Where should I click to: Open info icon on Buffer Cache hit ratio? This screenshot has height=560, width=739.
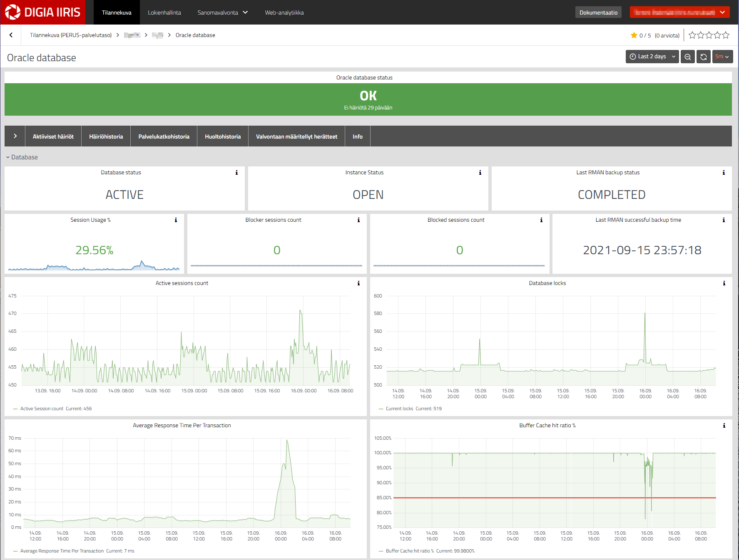[x=724, y=426]
